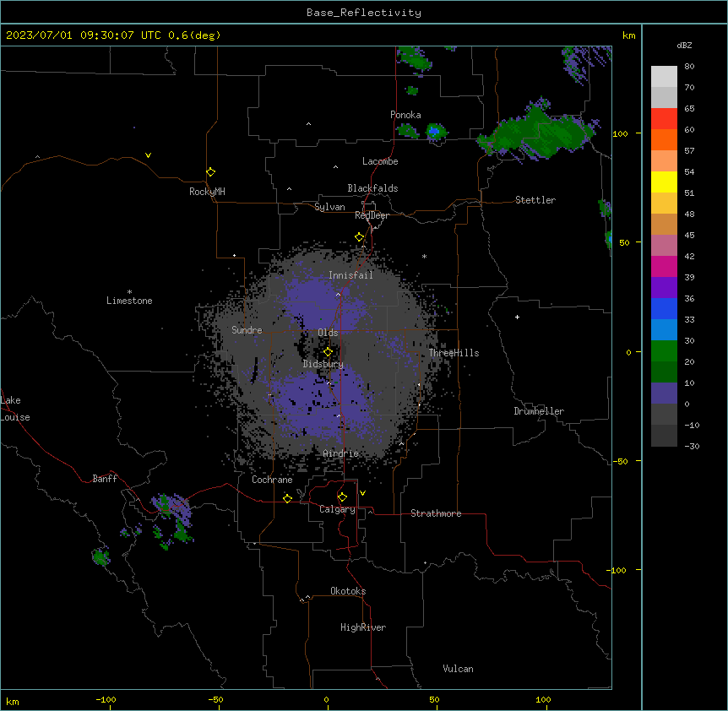Click the large green echo northwest of Stettler

point(539,132)
